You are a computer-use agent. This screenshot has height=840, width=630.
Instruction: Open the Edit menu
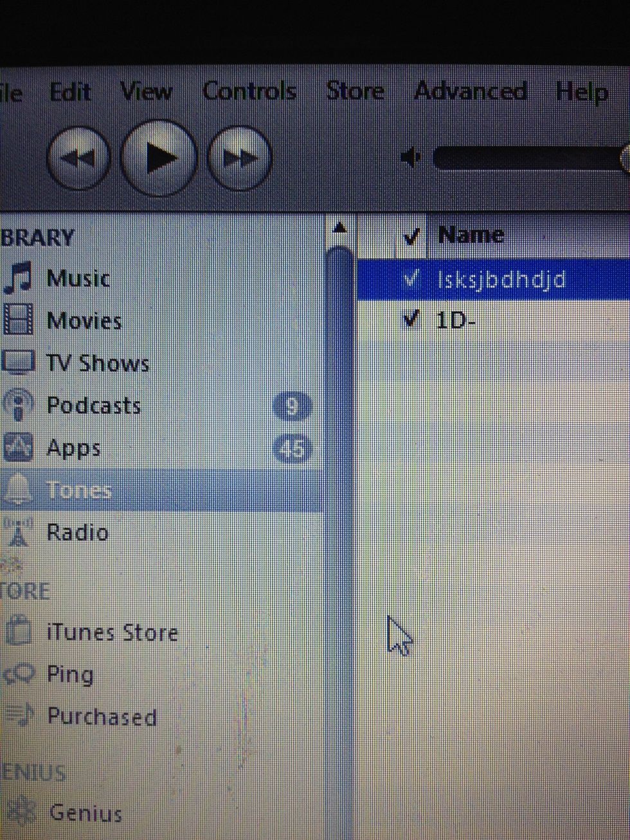point(70,92)
